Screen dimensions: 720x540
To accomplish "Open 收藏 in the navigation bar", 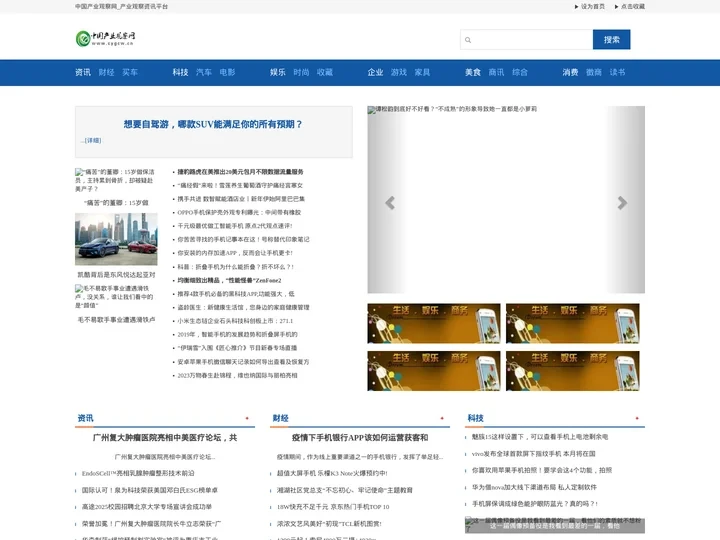I will tap(325, 72).
